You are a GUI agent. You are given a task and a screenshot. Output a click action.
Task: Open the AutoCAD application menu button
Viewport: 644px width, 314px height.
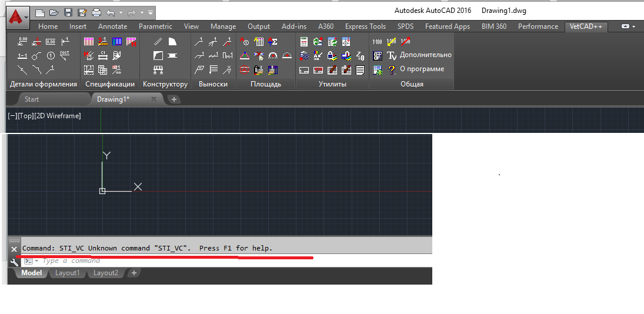pos(18,17)
